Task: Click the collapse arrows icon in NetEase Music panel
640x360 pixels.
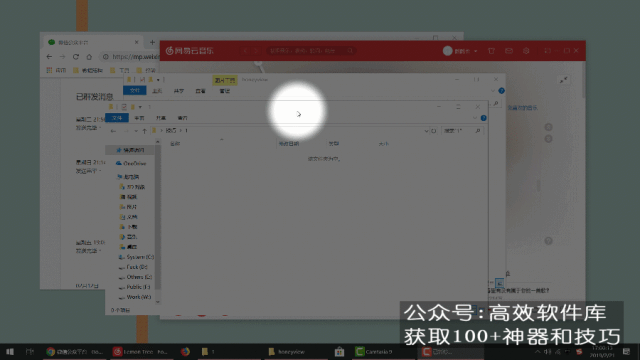Action: (x=564, y=80)
